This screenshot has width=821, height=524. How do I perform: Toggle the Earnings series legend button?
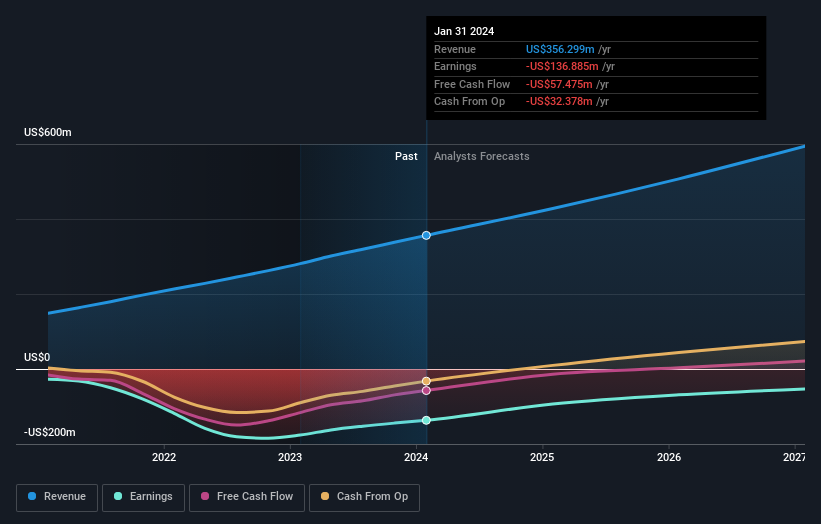143,497
